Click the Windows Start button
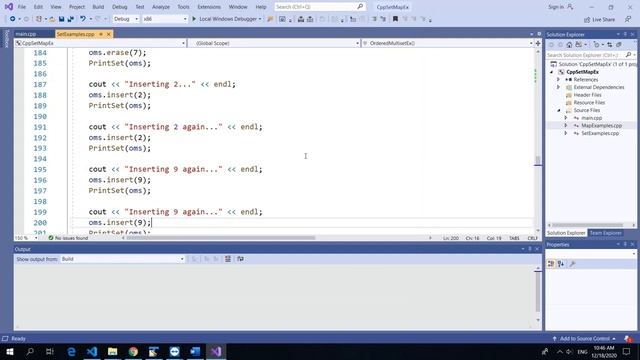This screenshot has width=640, height=360. pos(10,351)
